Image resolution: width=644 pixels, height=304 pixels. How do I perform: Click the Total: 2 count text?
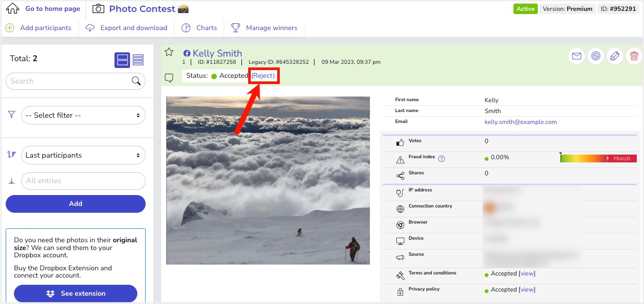click(24, 59)
